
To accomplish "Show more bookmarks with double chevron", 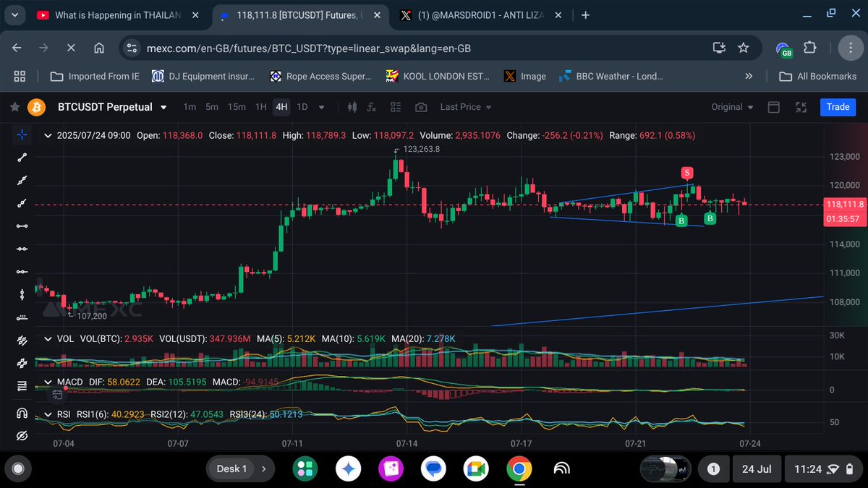I will [x=749, y=76].
